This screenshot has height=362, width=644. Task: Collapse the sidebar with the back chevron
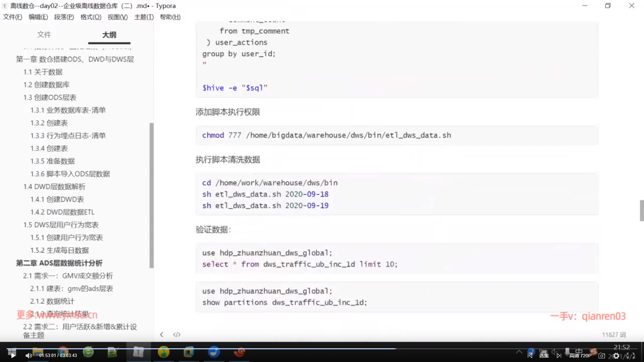tap(162, 335)
